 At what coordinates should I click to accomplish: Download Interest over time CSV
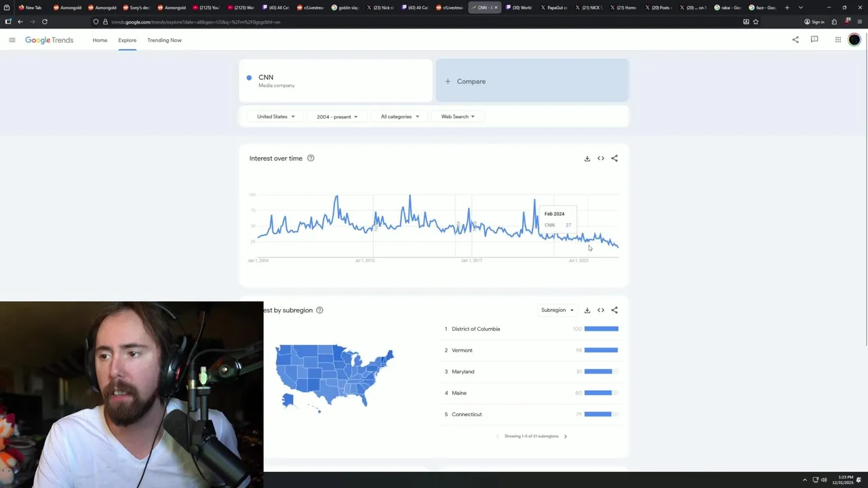point(587,158)
